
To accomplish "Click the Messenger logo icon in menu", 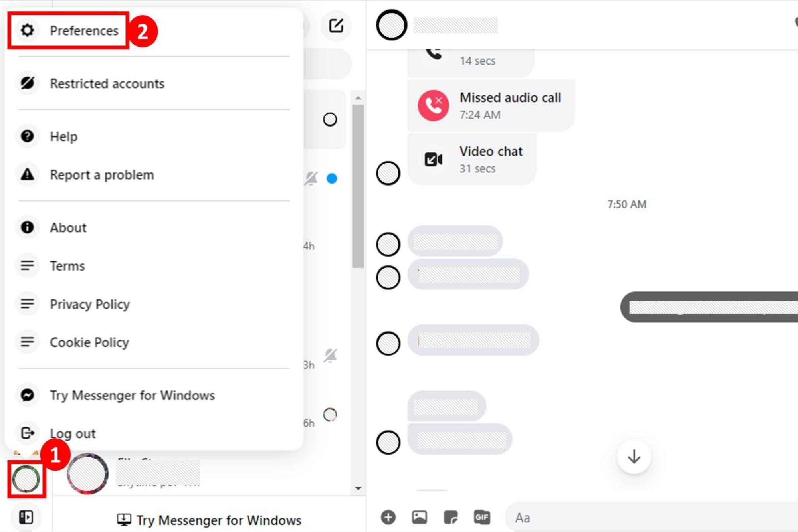I will coord(27,395).
